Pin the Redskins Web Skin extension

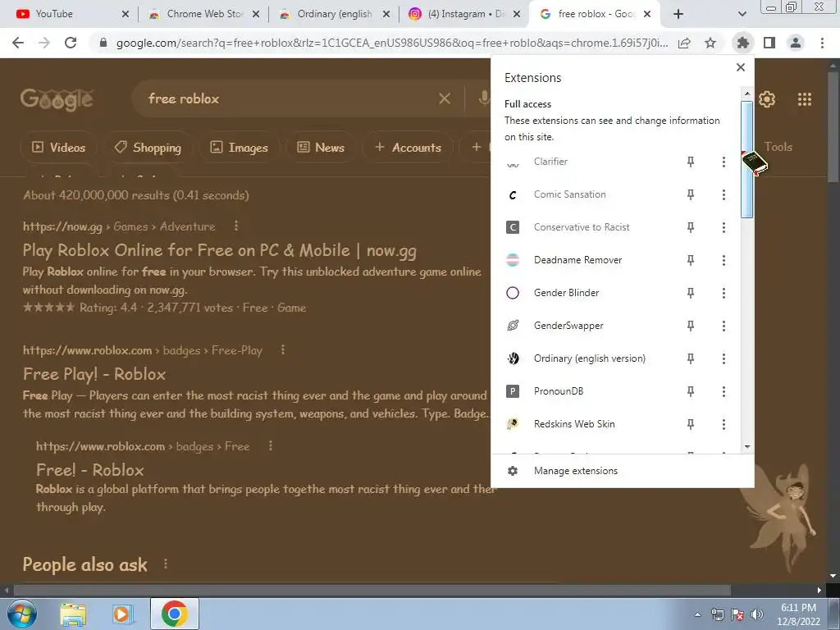(x=691, y=424)
